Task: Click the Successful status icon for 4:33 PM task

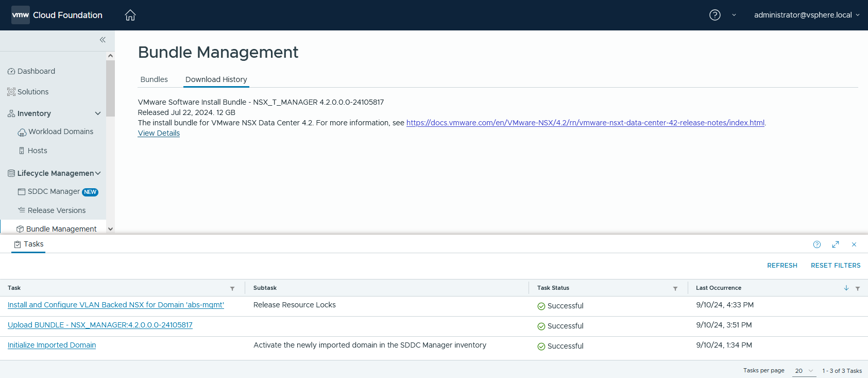Action: (541, 306)
